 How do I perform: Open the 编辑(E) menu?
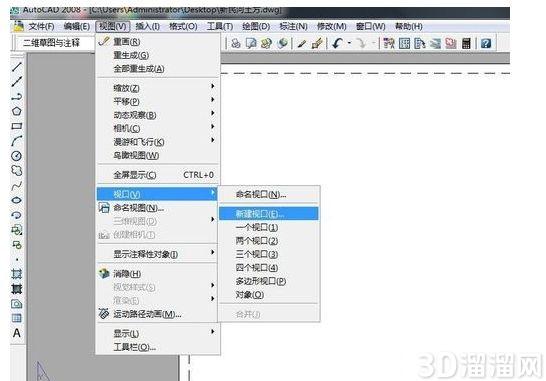77,26
